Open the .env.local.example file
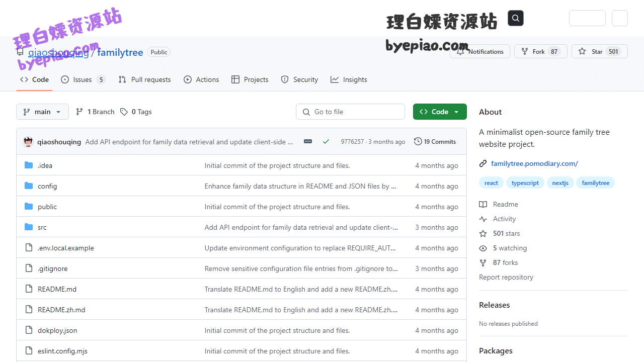Screen dimensions: 644x362 [x=66, y=248]
